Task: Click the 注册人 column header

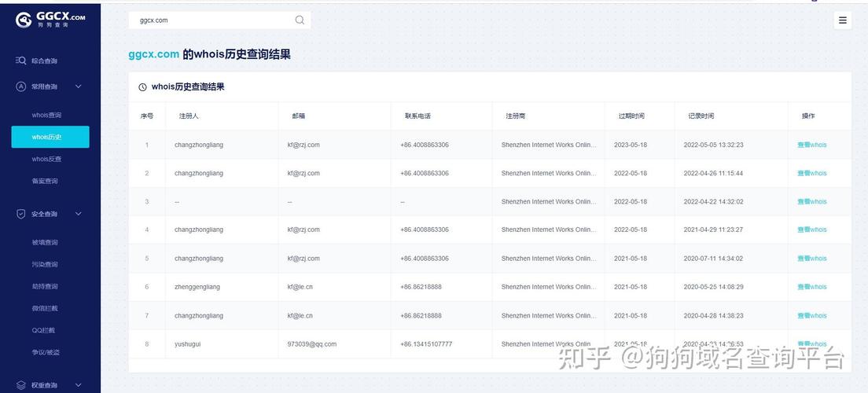Action: coord(189,116)
